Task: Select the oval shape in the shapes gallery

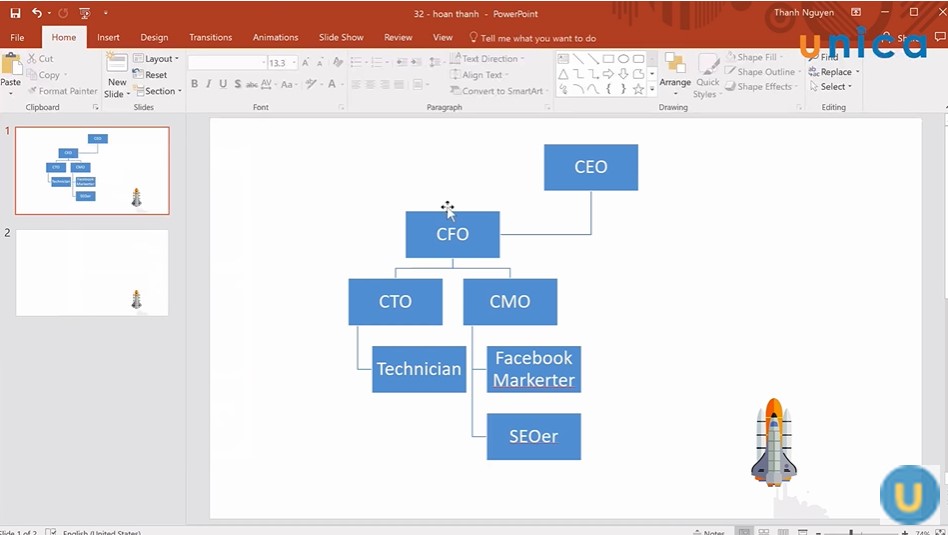Action: (623, 59)
